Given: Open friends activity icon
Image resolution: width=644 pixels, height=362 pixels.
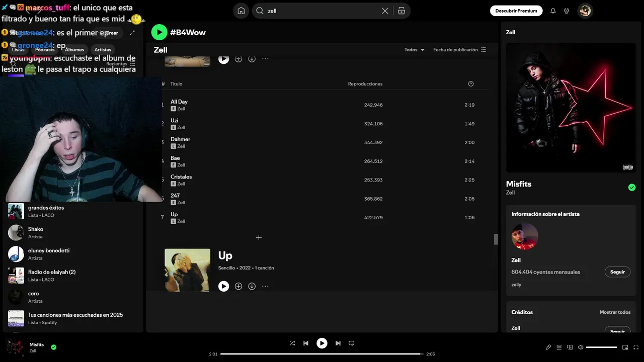Looking at the screenshot, I should point(567,11).
